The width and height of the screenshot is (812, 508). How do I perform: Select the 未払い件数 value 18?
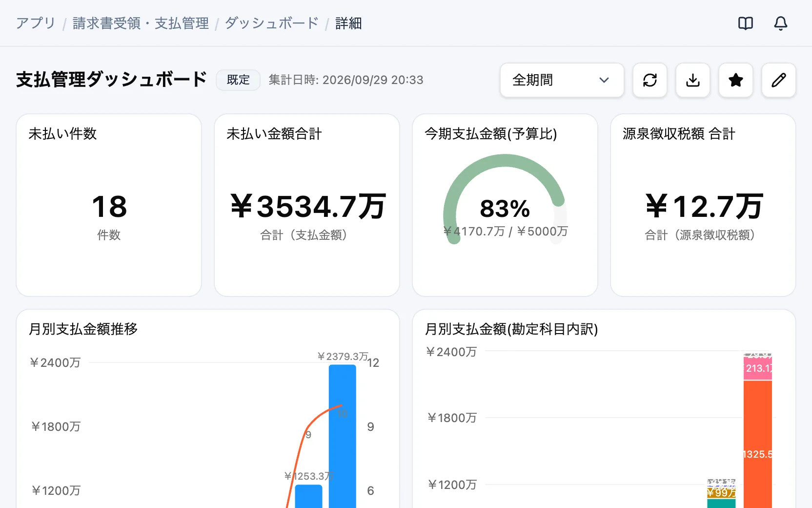[x=109, y=207]
